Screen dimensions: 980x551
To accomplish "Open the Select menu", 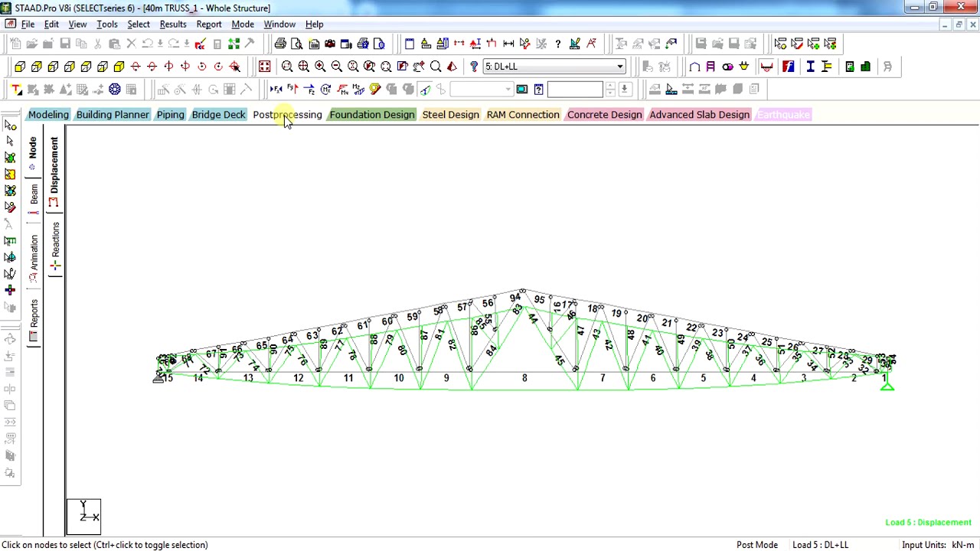I will 139,24.
